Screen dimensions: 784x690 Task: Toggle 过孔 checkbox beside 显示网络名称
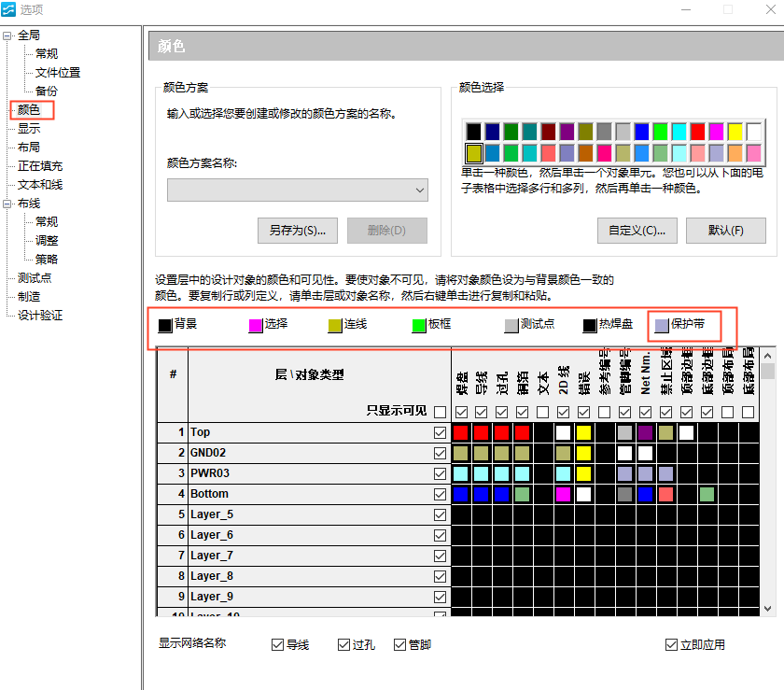[343, 644]
